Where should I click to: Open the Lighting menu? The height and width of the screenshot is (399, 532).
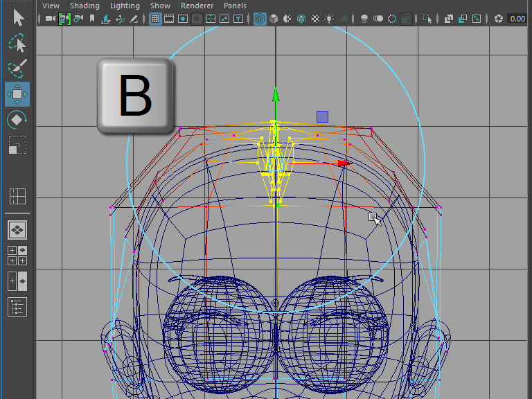click(125, 6)
